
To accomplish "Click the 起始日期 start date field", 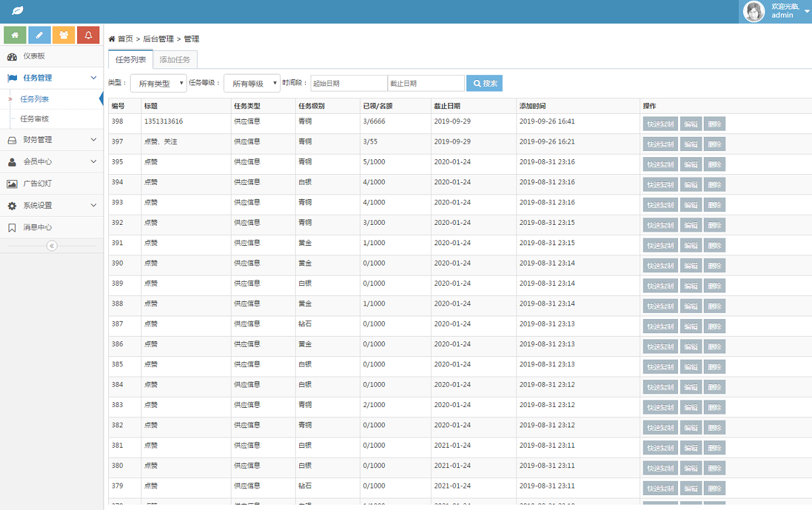I will pos(348,83).
